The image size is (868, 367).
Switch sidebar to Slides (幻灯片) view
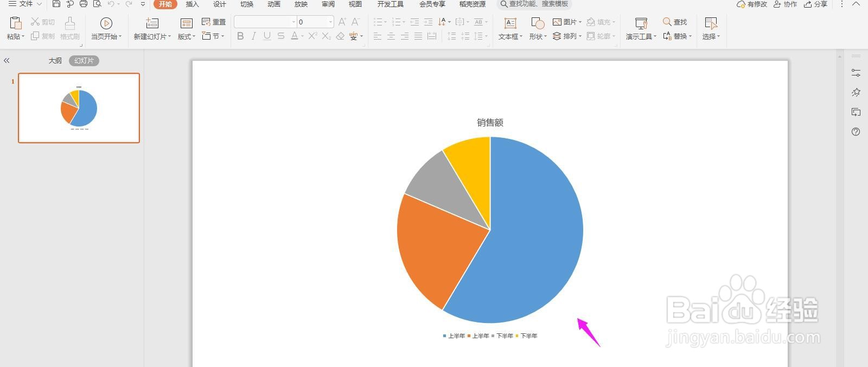click(x=84, y=61)
